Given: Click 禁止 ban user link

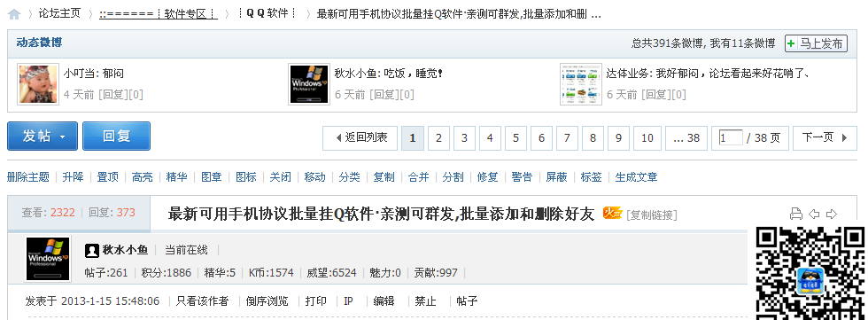Looking at the screenshot, I should point(425,301).
